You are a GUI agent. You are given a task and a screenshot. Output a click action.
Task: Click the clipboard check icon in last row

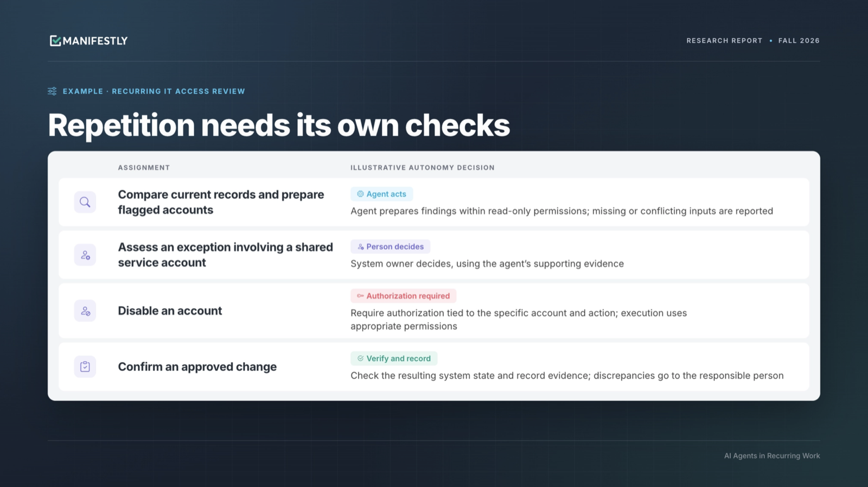[x=85, y=366]
